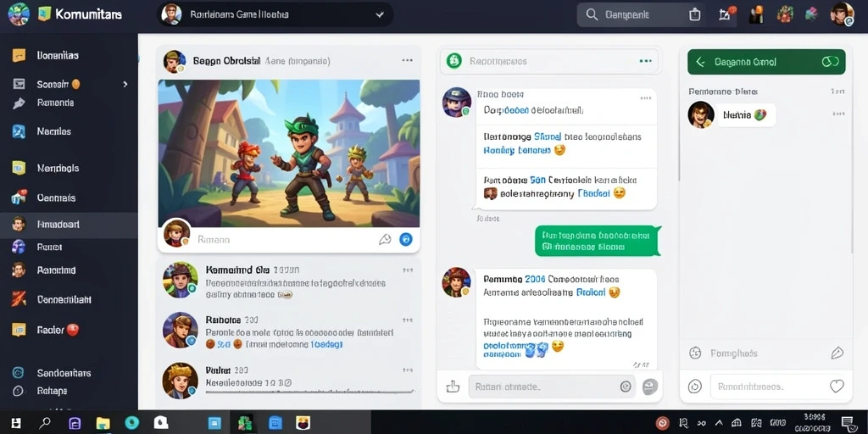Open the game selector dropdown in the header
Screen dimensions: 868x434
pyautogui.click(x=275, y=15)
